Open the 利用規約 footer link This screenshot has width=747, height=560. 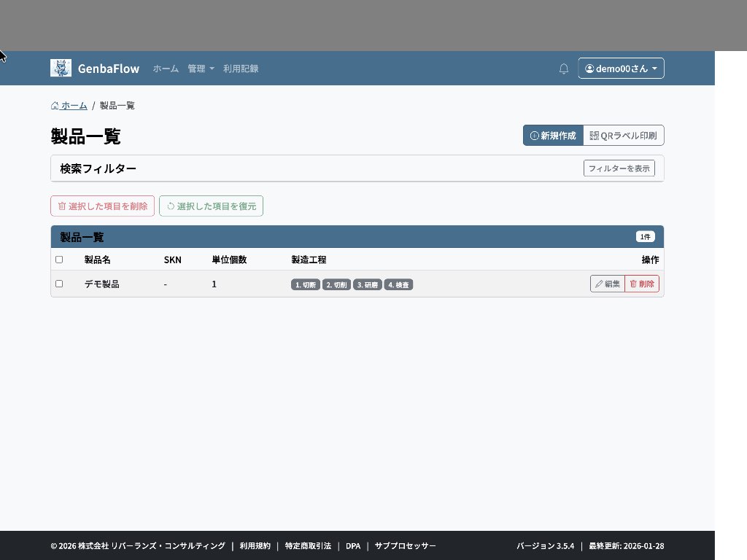[x=255, y=546]
